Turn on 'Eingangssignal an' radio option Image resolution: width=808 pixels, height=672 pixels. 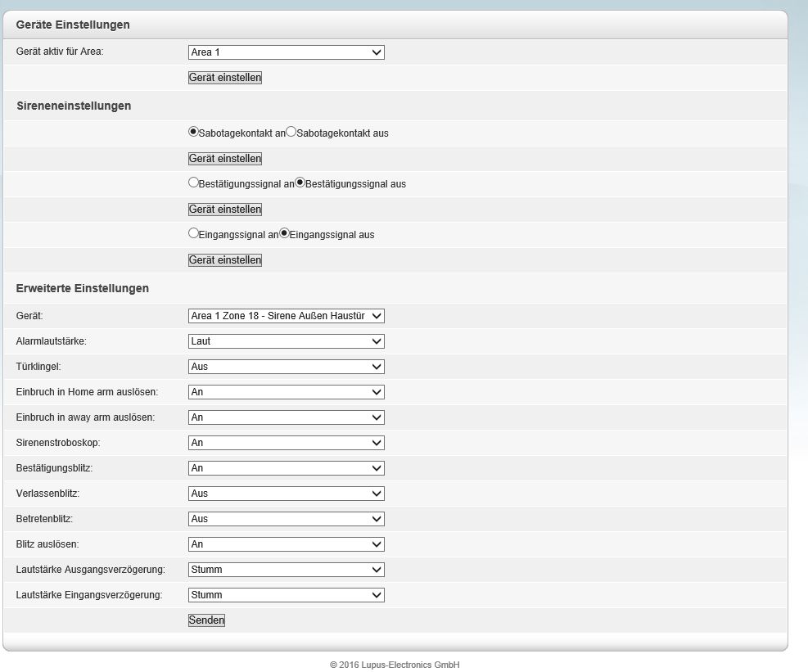[193, 233]
